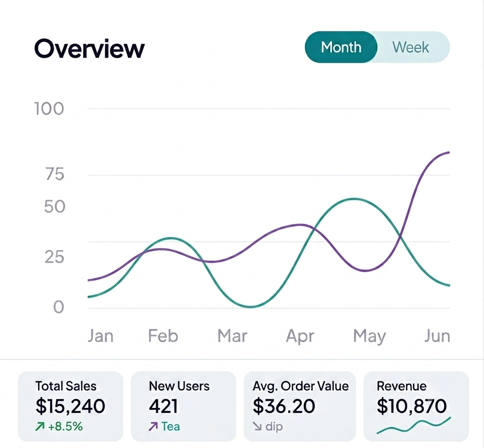Viewport: 484px width, 448px height.
Task: Click the Revenue sparkline chart
Action: click(414, 425)
